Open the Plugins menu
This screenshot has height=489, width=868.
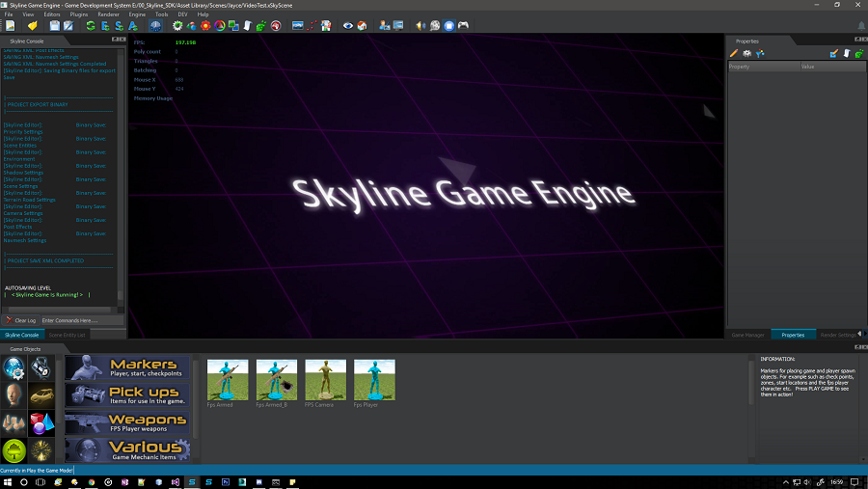79,14
